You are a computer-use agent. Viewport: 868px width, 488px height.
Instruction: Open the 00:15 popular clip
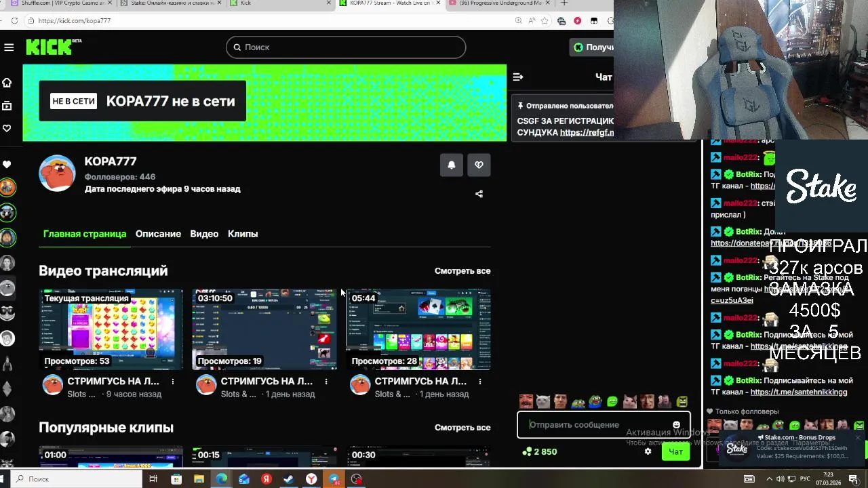point(264,457)
